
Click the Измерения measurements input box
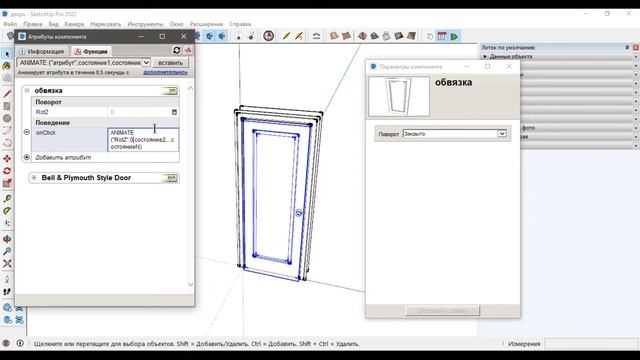[591, 344]
